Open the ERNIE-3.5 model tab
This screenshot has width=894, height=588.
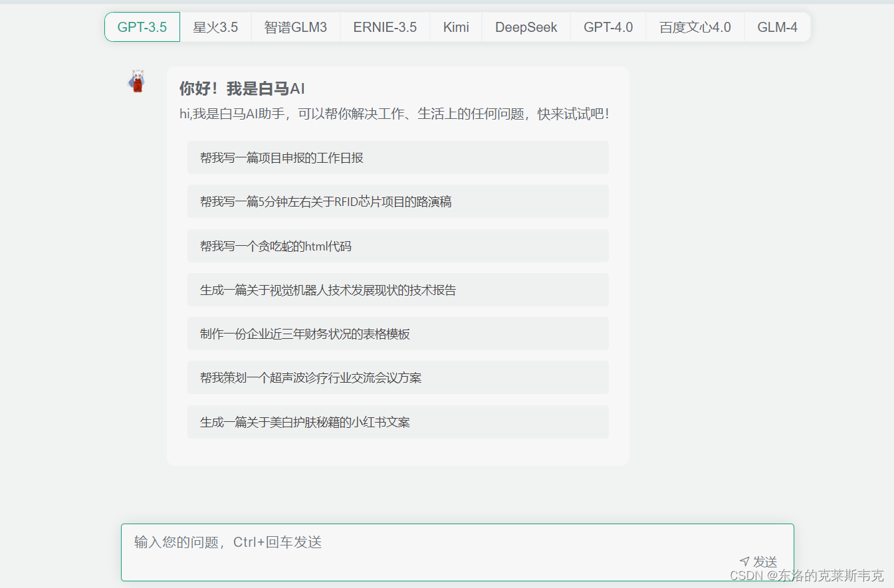pyautogui.click(x=385, y=27)
